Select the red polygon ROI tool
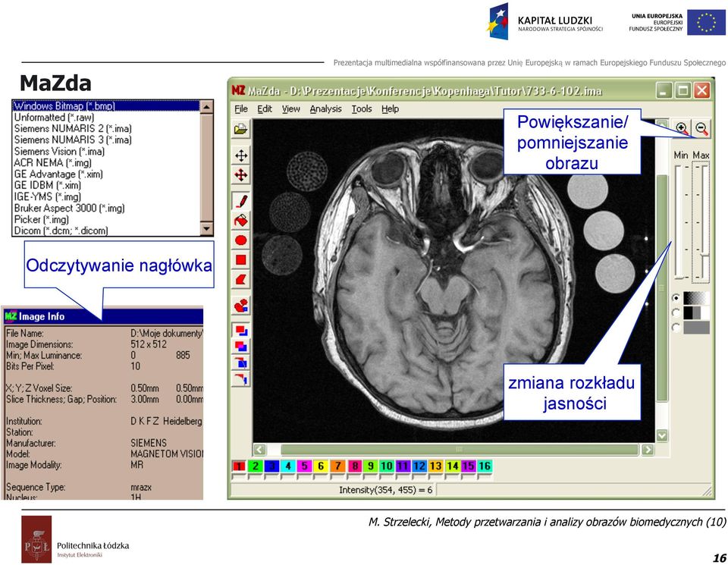 (x=240, y=280)
